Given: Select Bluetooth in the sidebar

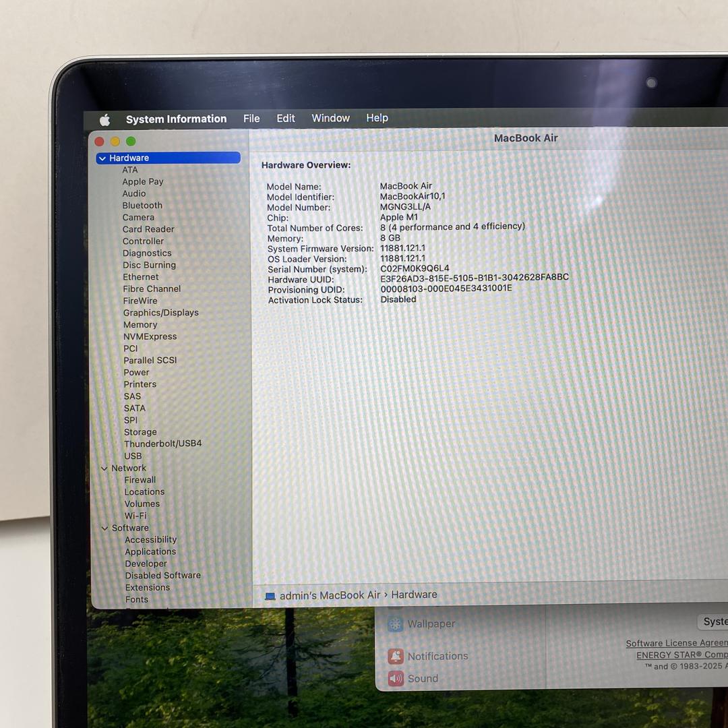Looking at the screenshot, I should tap(142, 206).
